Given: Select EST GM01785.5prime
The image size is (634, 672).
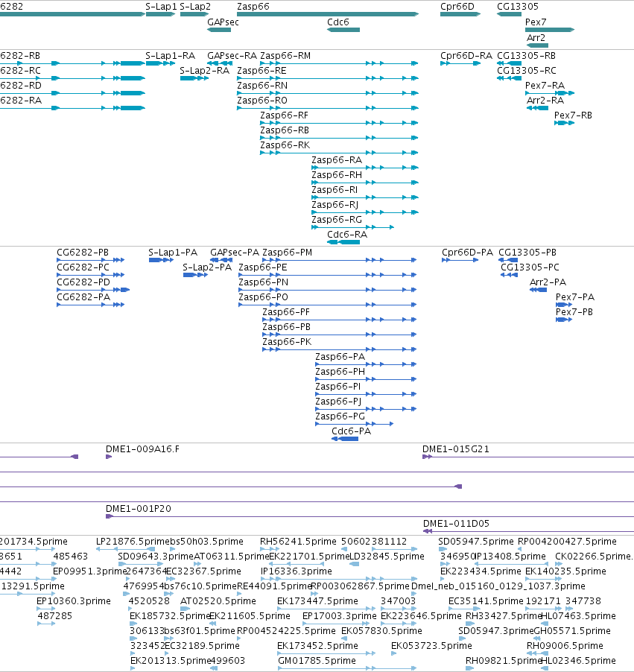Looking at the screenshot, I should 347,668.
